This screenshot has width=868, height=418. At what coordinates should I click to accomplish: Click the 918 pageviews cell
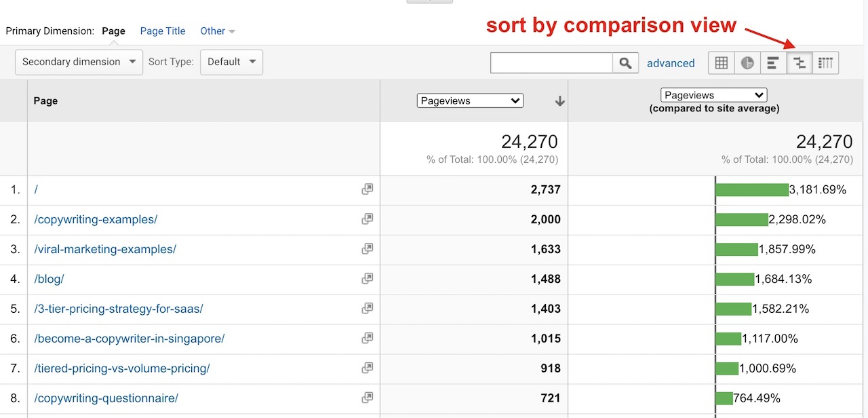[474, 368]
